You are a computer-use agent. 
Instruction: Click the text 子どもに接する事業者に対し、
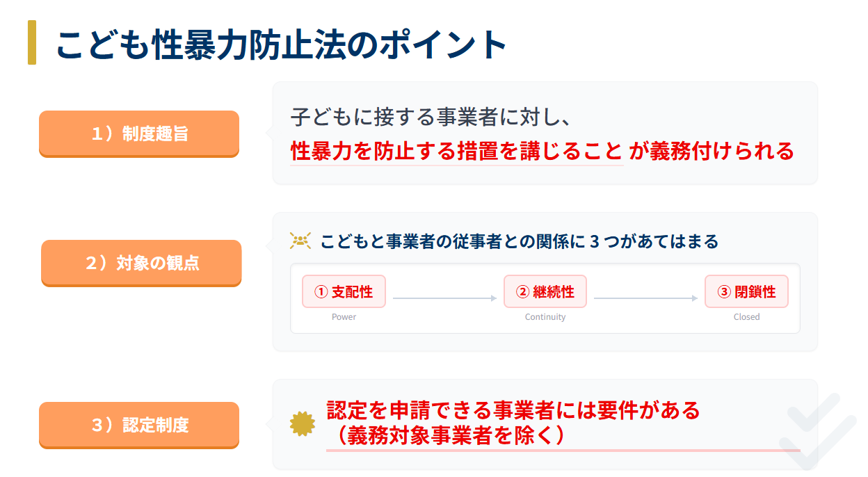[431, 117]
